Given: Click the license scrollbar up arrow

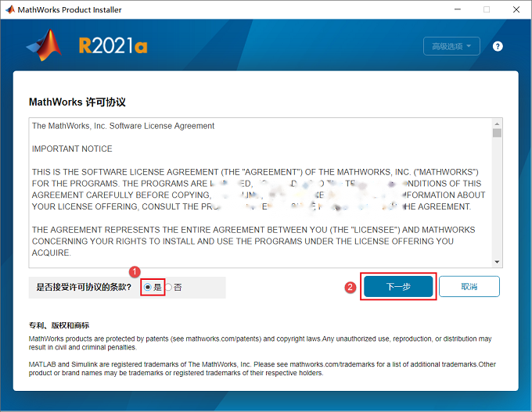Looking at the screenshot, I should pos(497,124).
